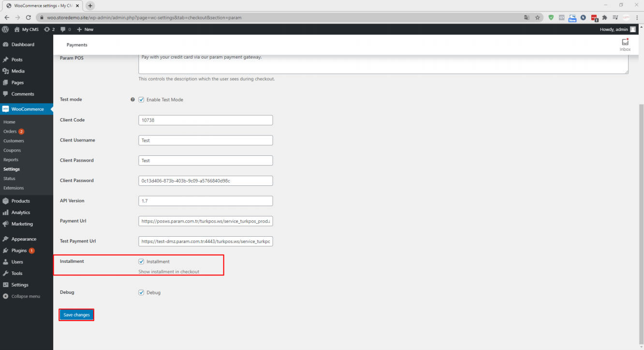Open the New content menu
The image size is (644, 350).
(x=86, y=30)
